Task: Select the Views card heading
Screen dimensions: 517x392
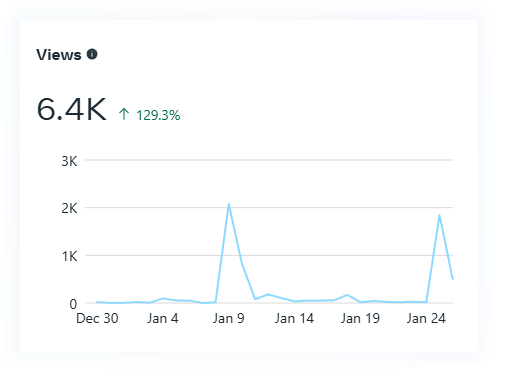Action: 59,55
